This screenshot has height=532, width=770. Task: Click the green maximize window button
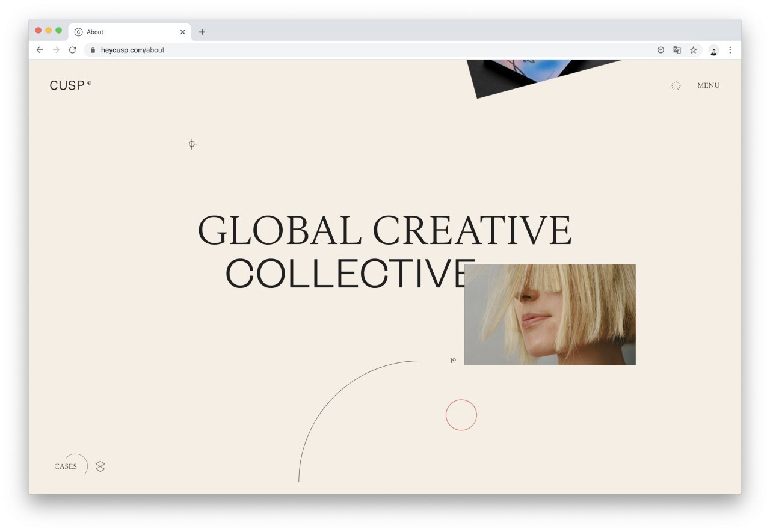(58, 30)
